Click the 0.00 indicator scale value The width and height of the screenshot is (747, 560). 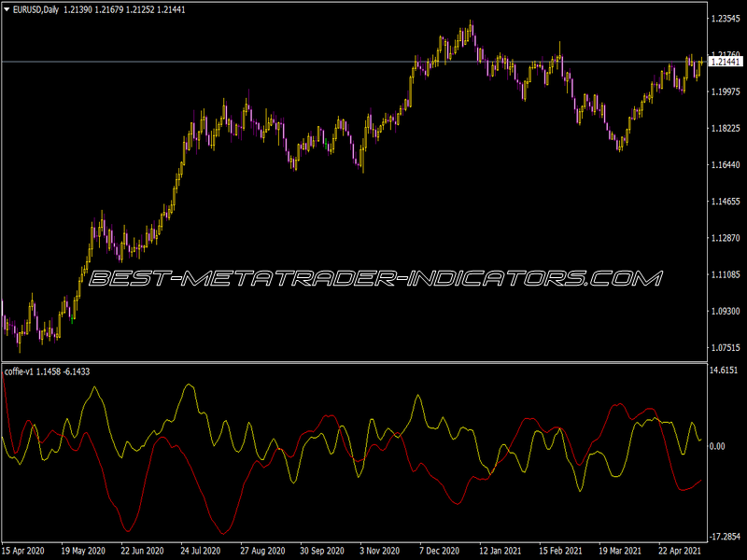[717, 446]
